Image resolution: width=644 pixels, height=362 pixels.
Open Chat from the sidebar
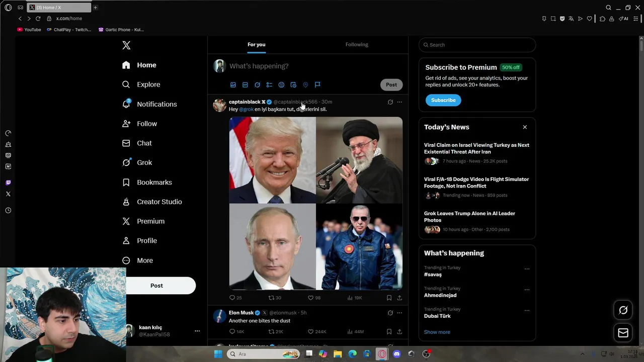pos(137,143)
